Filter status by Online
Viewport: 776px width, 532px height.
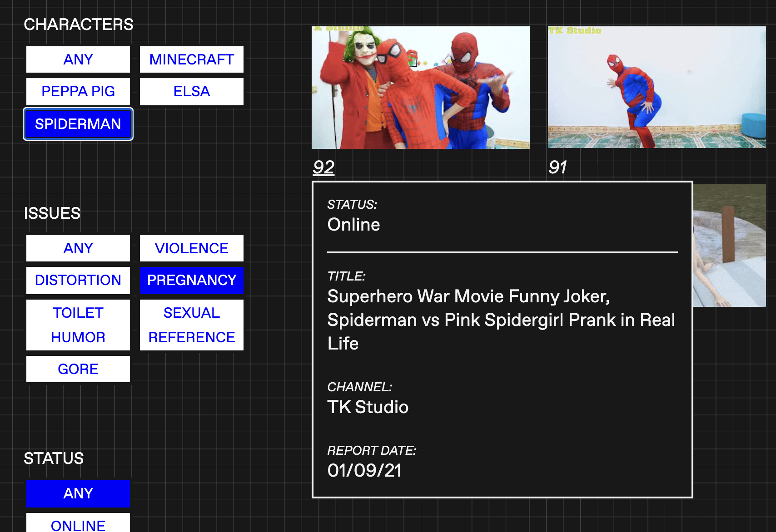(x=78, y=523)
